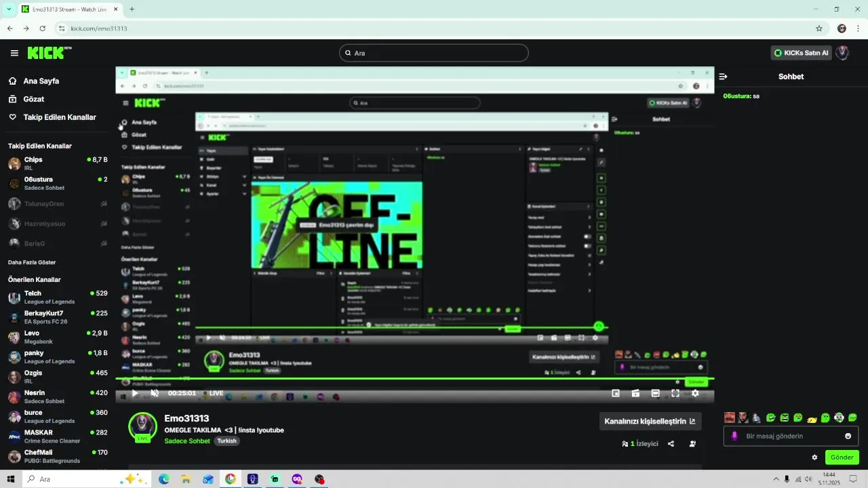Click the share icon under the player
This screenshot has width=868, height=488.
click(x=671, y=444)
